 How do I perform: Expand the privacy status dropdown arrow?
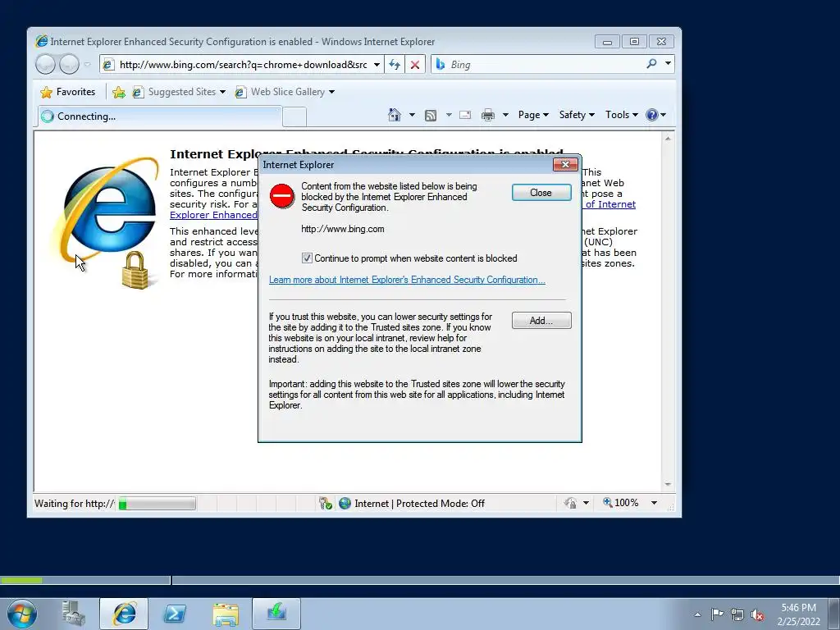[586, 503]
